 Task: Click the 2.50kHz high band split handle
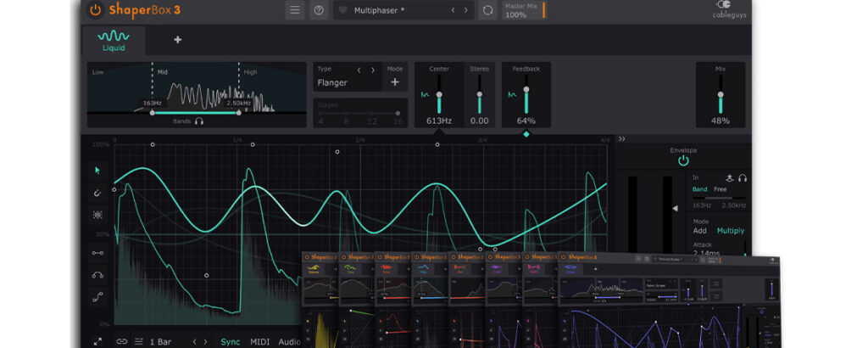pyautogui.click(x=238, y=113)
